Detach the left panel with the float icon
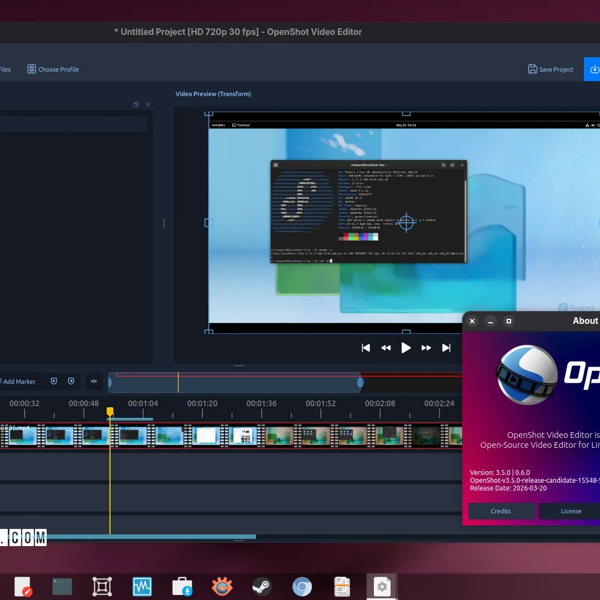 (x=136, y=104)
